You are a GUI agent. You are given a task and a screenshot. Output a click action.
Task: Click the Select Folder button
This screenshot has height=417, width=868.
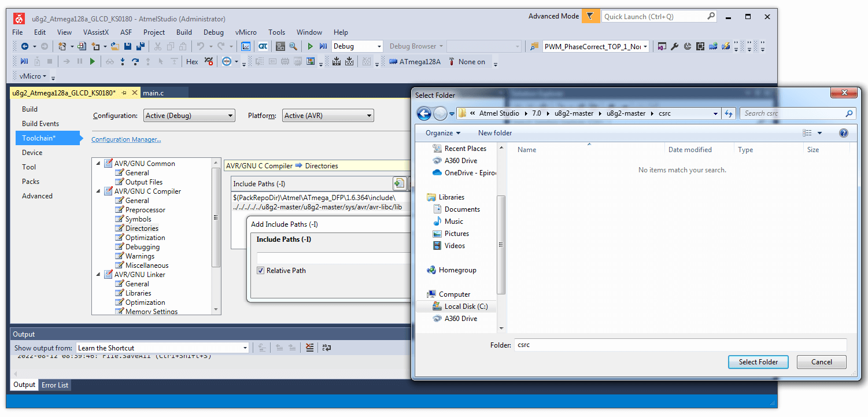(758, 362)
